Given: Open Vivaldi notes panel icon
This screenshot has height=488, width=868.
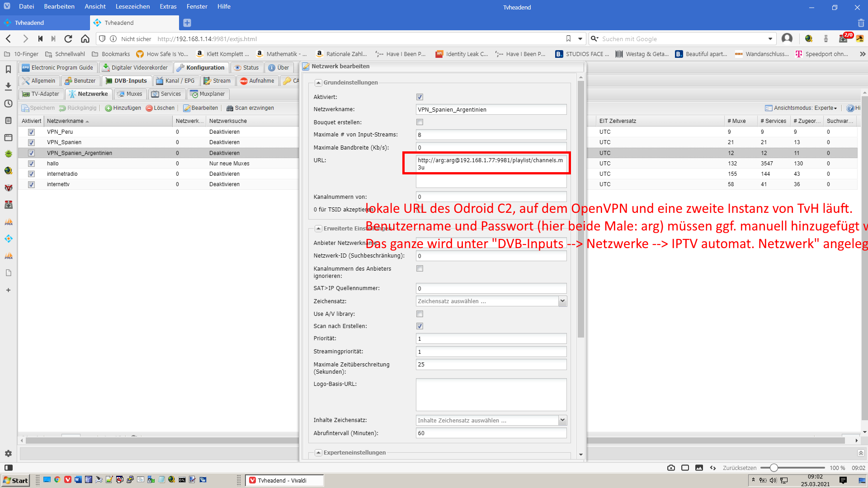Looking at the screenshot, I should [8, 121].
